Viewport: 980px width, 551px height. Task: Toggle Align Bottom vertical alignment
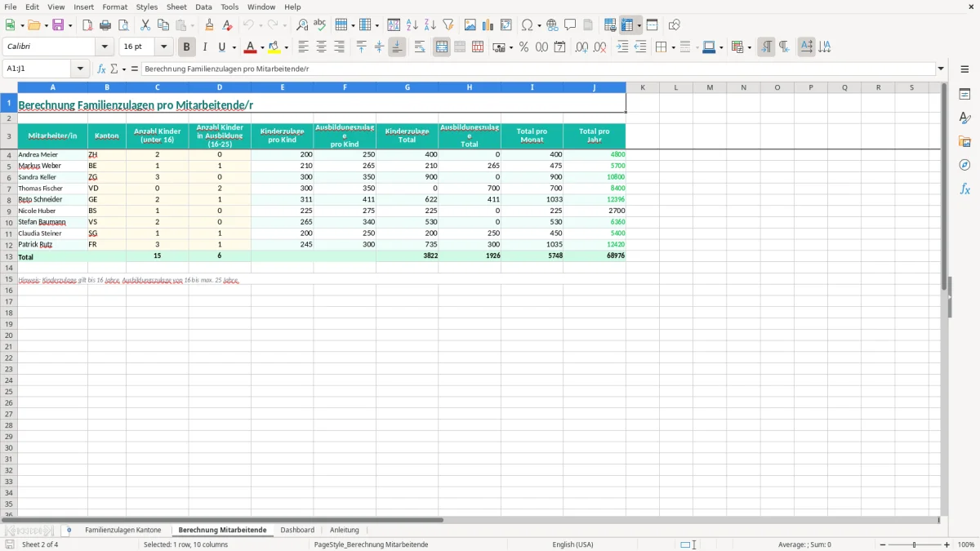tap(397, 47)
